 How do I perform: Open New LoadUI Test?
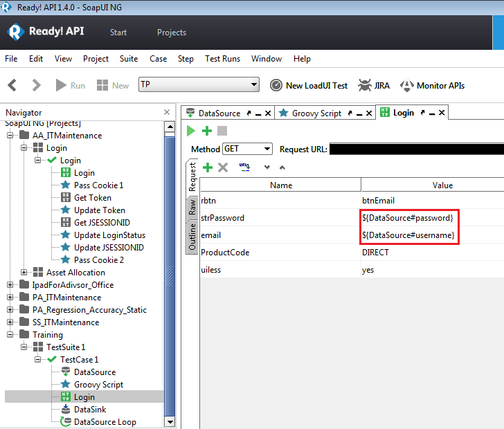[309, 86]
